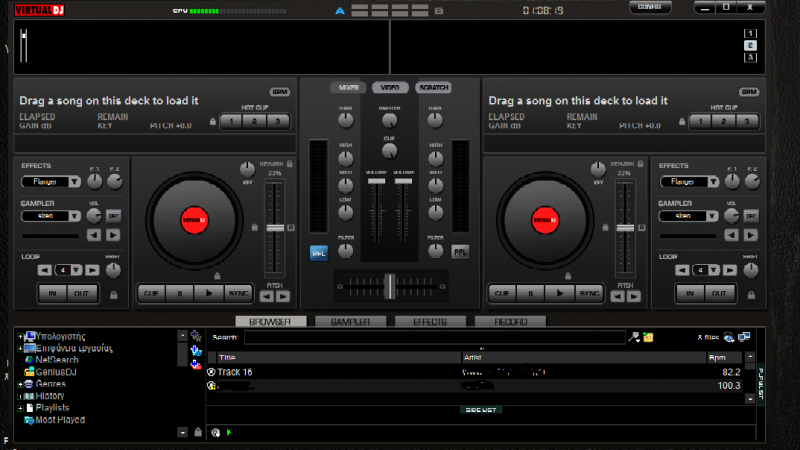The image size is (800, 450).
Task: Open left deck siren sampler dropdown
Action: [74, 216]
